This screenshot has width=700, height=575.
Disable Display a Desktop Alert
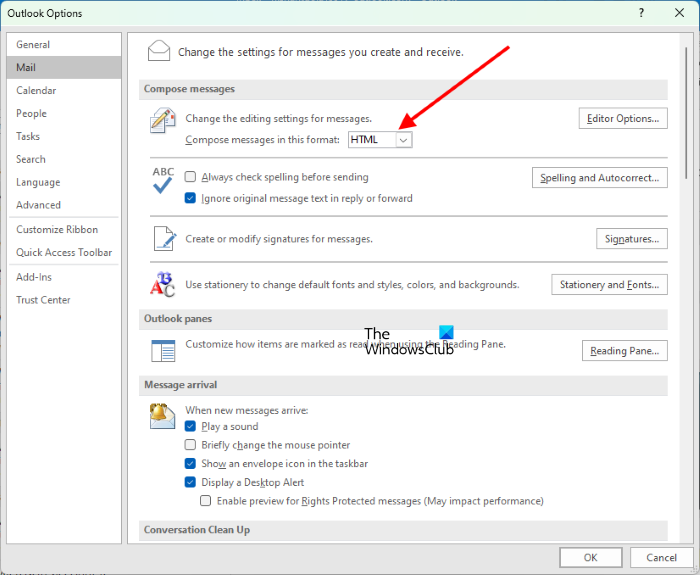pos(190,482)
